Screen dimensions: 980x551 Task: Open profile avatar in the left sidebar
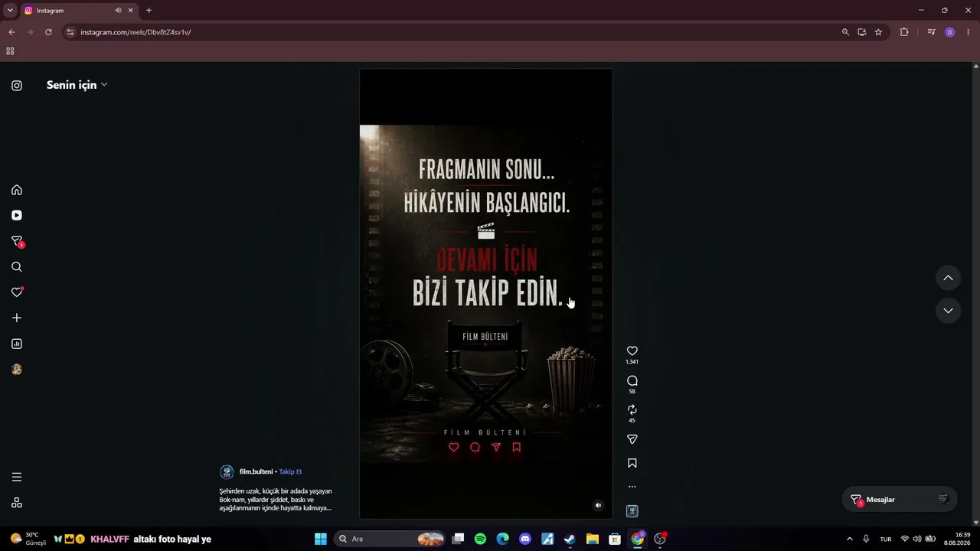pyautogui.click(x=17, y=369)
